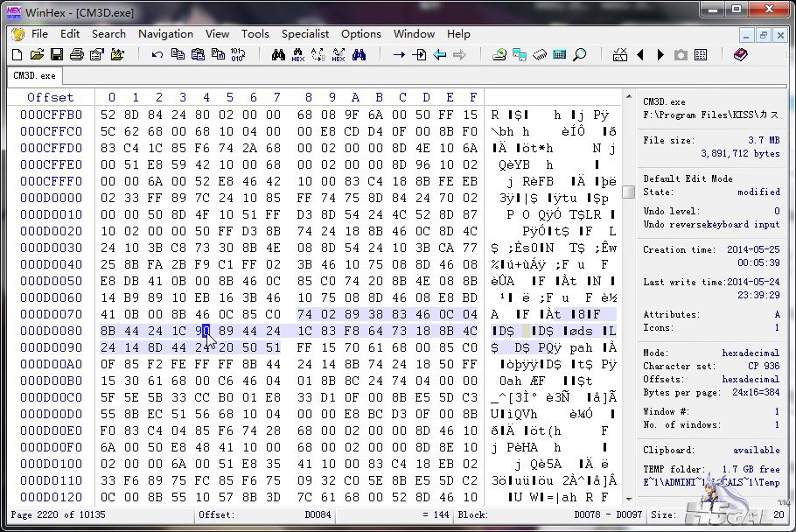Click the Offset column header

point(50,97)
